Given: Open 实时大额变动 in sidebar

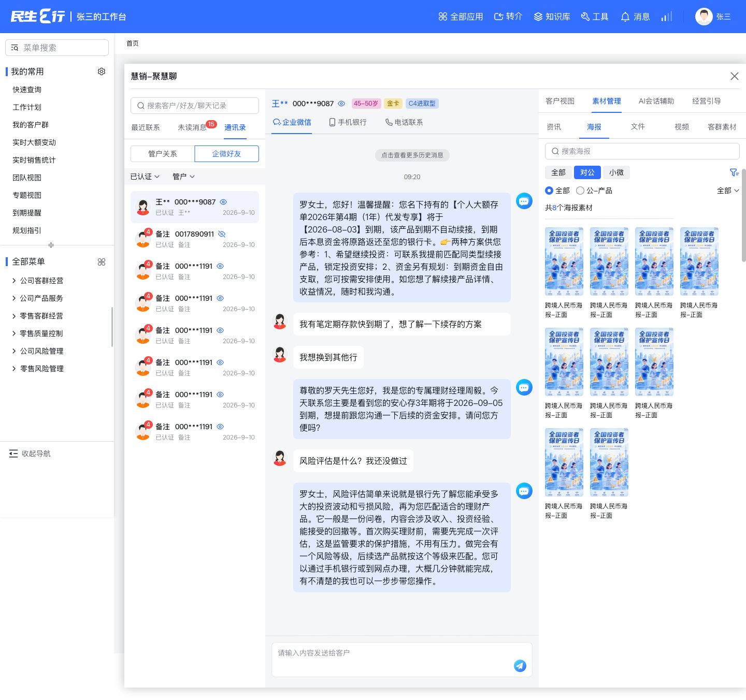Looking at the screenshot, I should pyautogui.click(x=34, y=142).
